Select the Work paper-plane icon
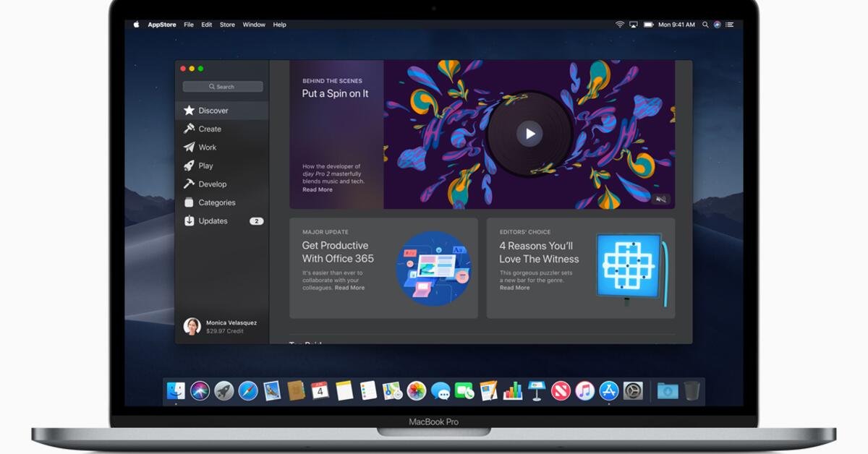Image resolution: width=868 pixels, height=454 pixels. pos(190,147)
